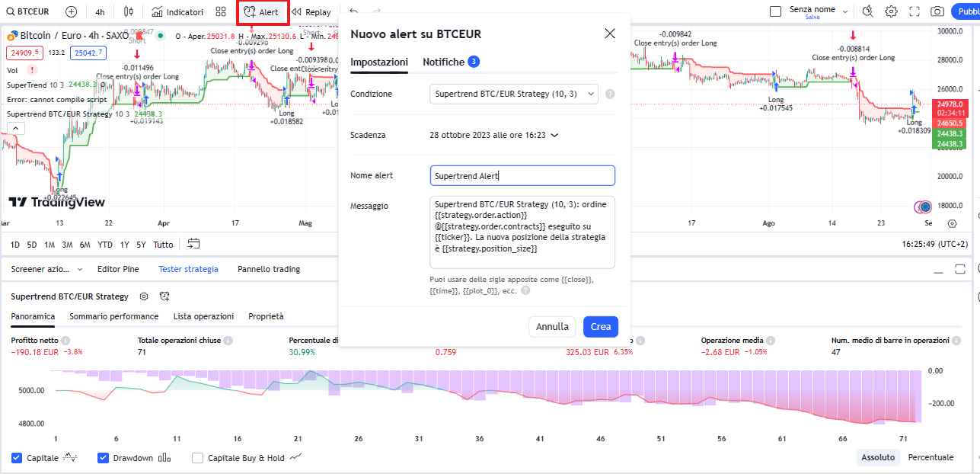Open the Indicatori panel
Screen dimensions: 980x474
click(177, 11)
